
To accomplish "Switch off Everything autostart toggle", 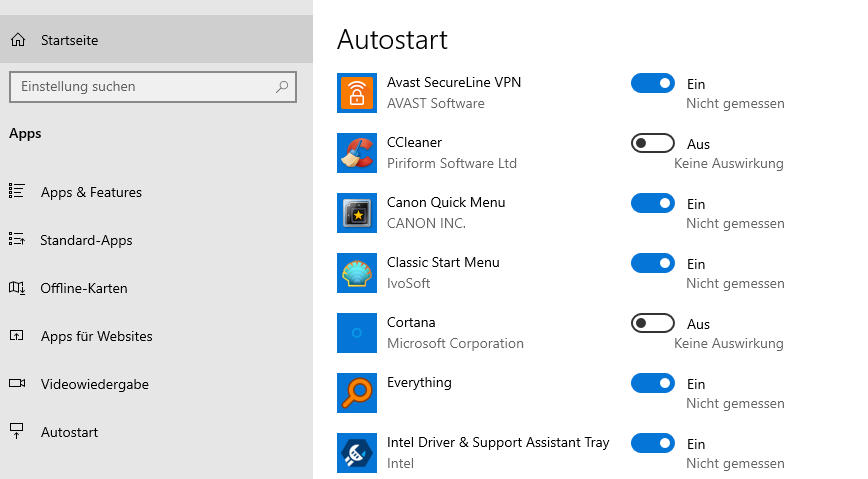I will [653, 383].
